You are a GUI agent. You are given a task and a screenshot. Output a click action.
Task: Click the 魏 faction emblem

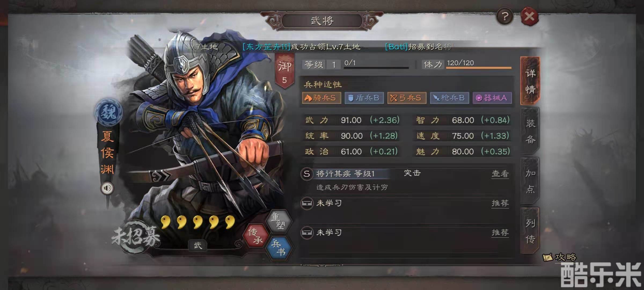pyautogui.click(x=108, y=112)
